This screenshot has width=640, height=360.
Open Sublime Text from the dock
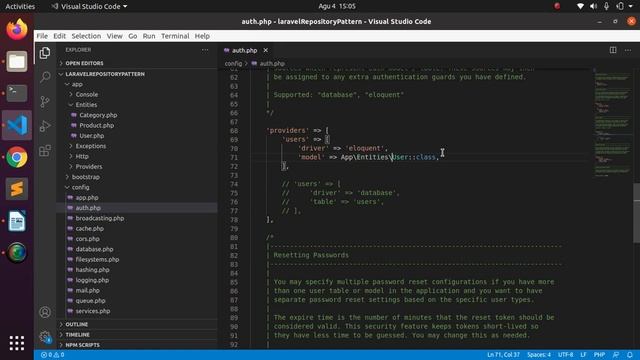(17, 189)
